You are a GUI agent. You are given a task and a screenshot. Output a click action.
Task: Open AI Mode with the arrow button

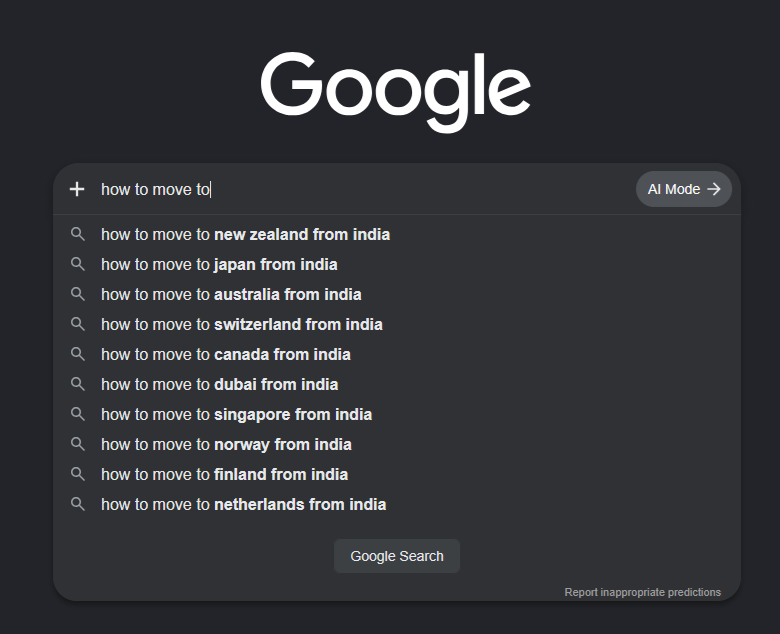[683, 189]
